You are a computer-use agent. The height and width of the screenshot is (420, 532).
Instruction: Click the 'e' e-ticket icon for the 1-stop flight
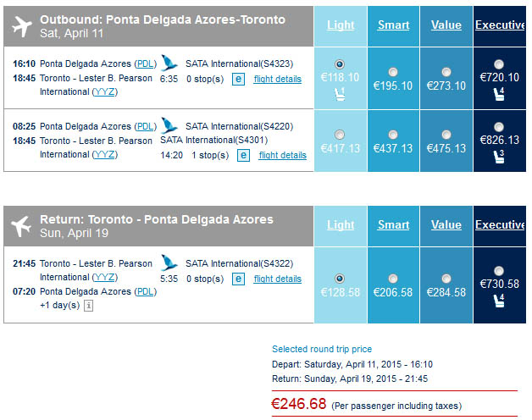tap(243, 155)
